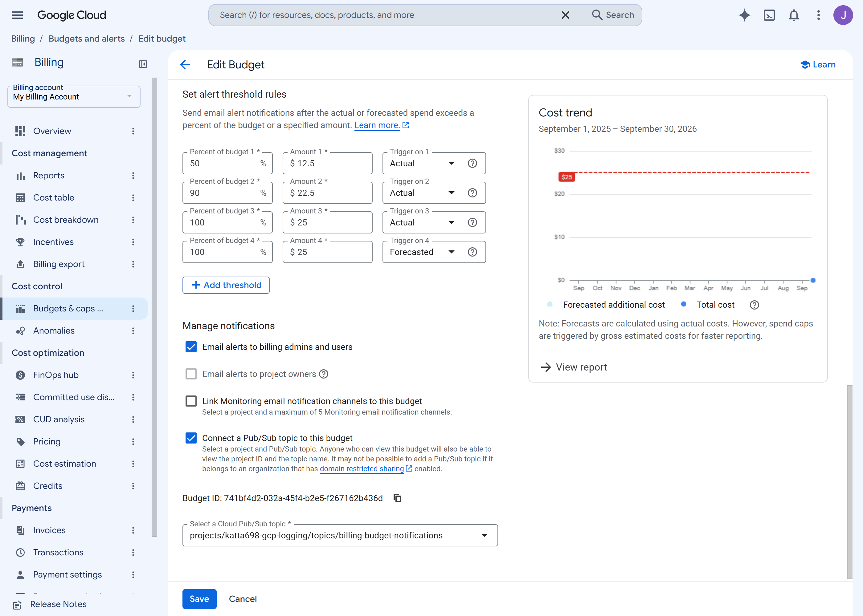863x616 pixels.
Task: Go to Budgets and alerts breadcrumb
Action: click(x=87, y=39)
